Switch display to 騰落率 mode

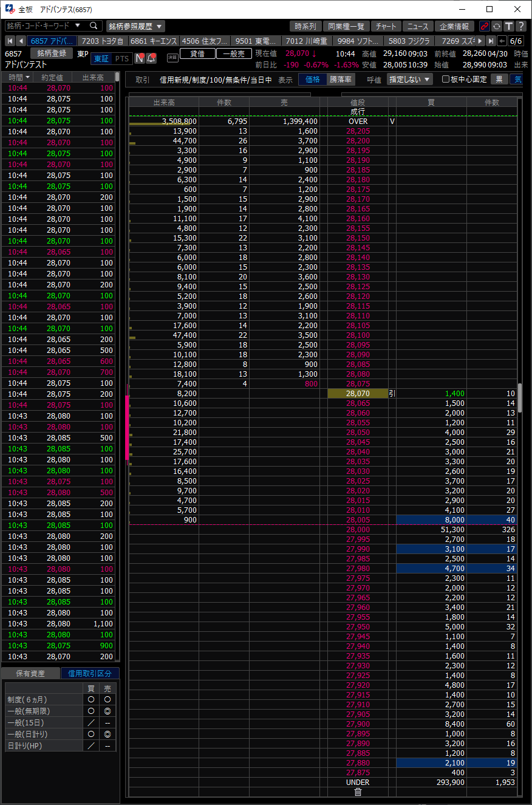340,79
